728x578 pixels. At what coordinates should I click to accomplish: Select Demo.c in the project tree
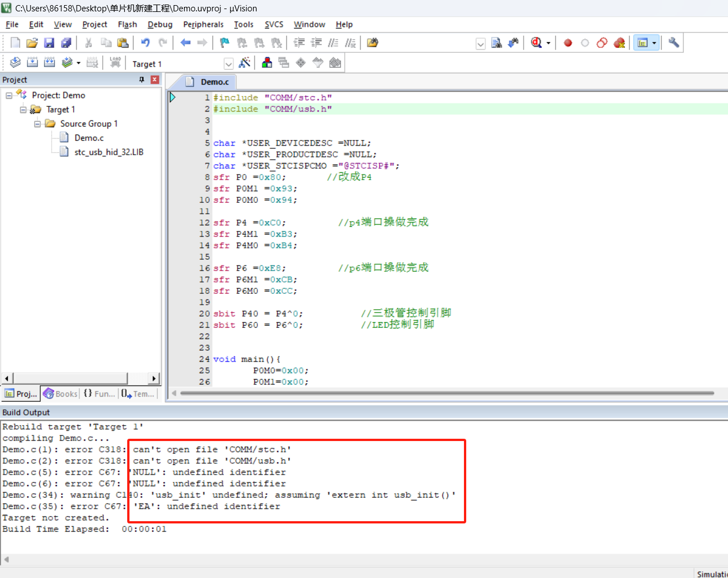point(89,138)
